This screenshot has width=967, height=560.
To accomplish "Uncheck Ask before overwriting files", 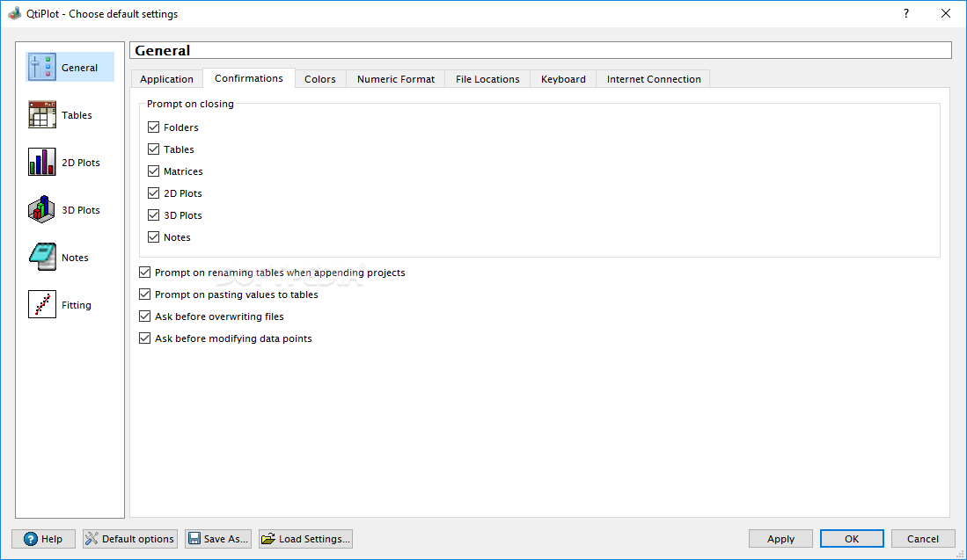I will click(145, 316).
